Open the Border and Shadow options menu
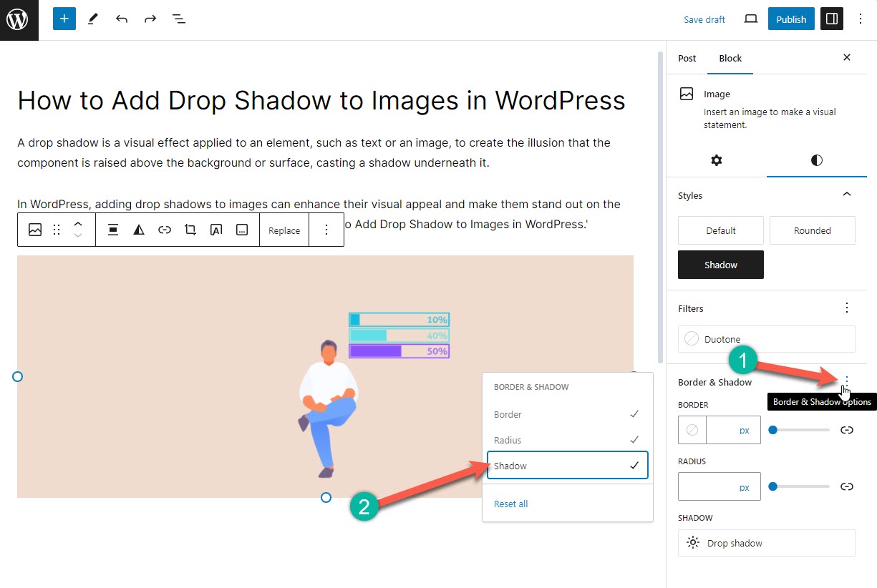The image size is (877, 588). (x=847, y=381)
